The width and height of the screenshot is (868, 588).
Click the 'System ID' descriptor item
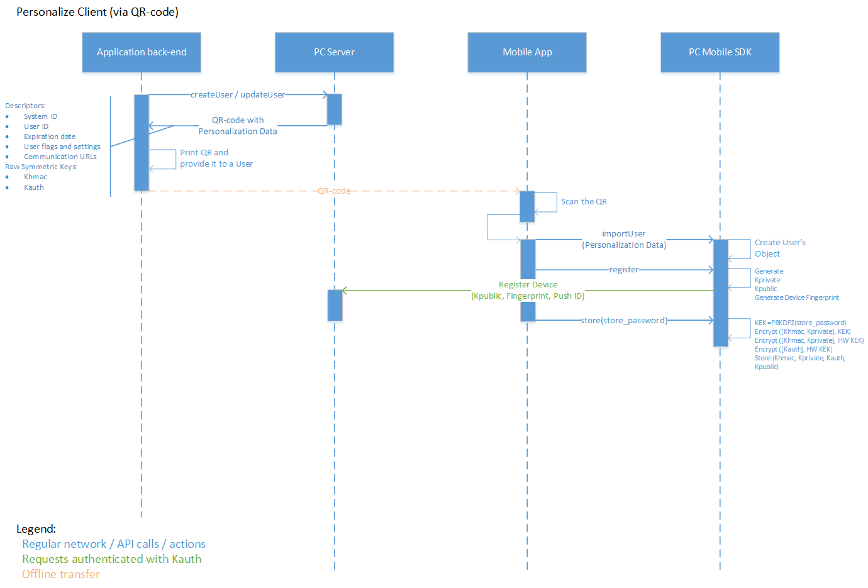[40, 117]
